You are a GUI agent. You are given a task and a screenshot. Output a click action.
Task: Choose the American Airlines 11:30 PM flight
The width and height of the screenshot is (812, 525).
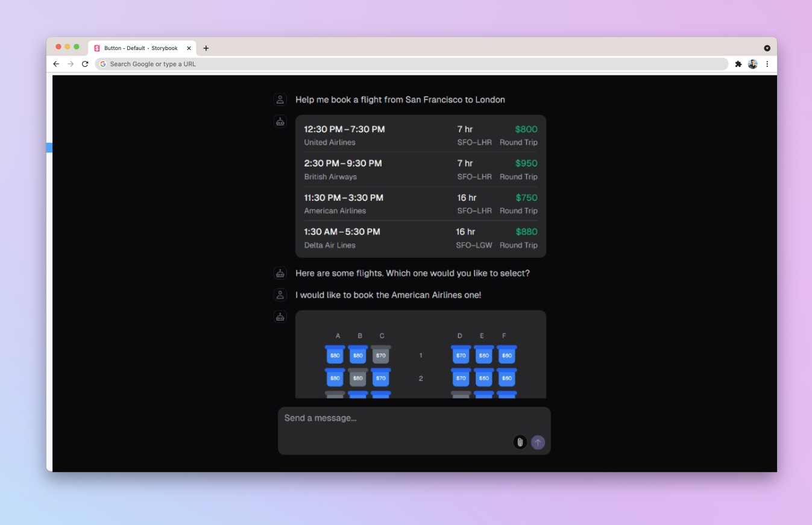click(x=421, y=204)
